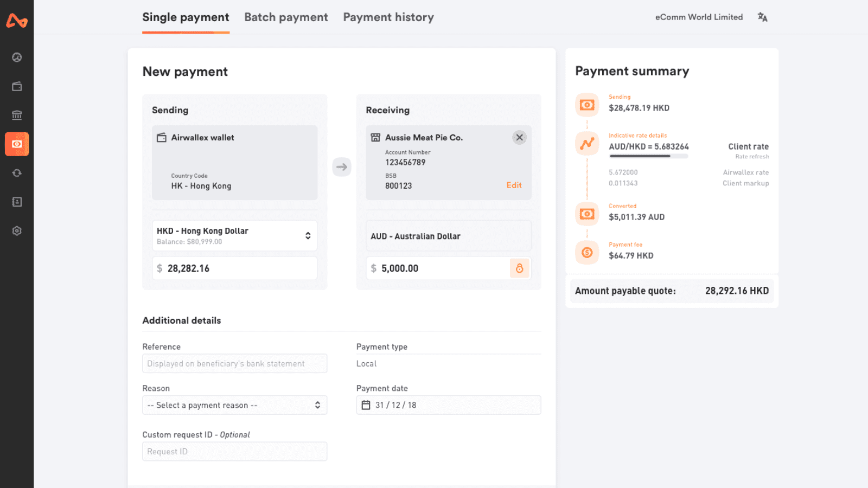Open the contacts book icon in sidebar
The image size is (868, 488).
(17, 202)
